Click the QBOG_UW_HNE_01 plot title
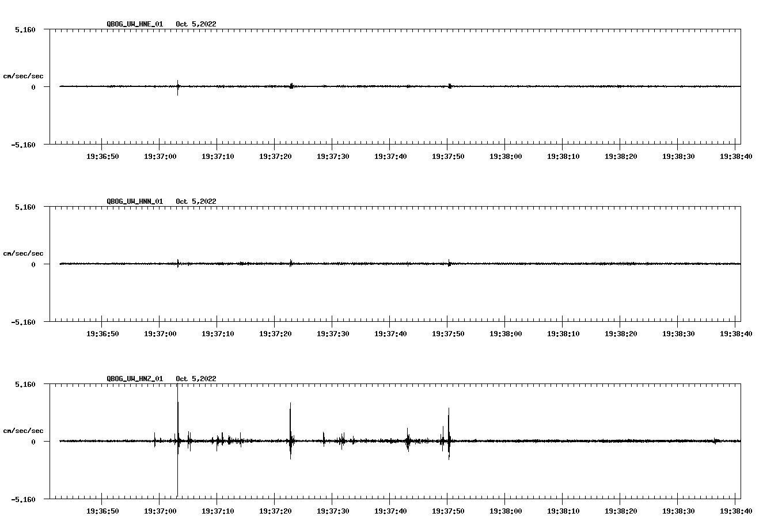 click(135, 24)
